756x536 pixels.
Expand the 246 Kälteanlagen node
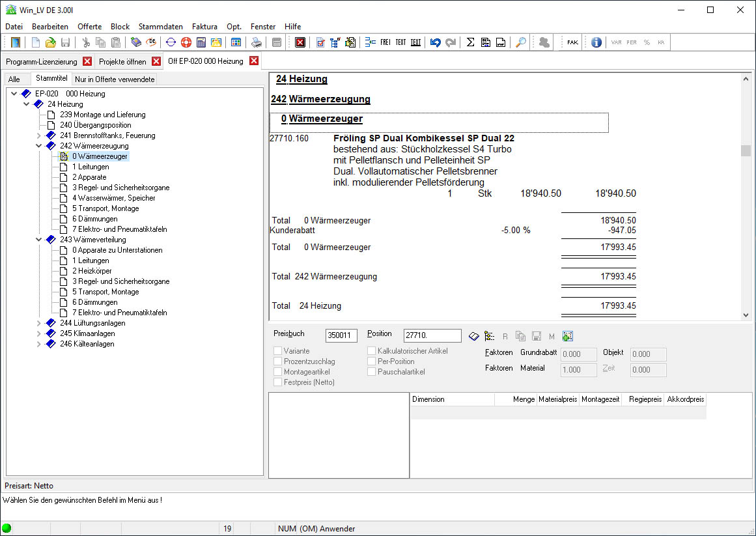click(39, 344)
